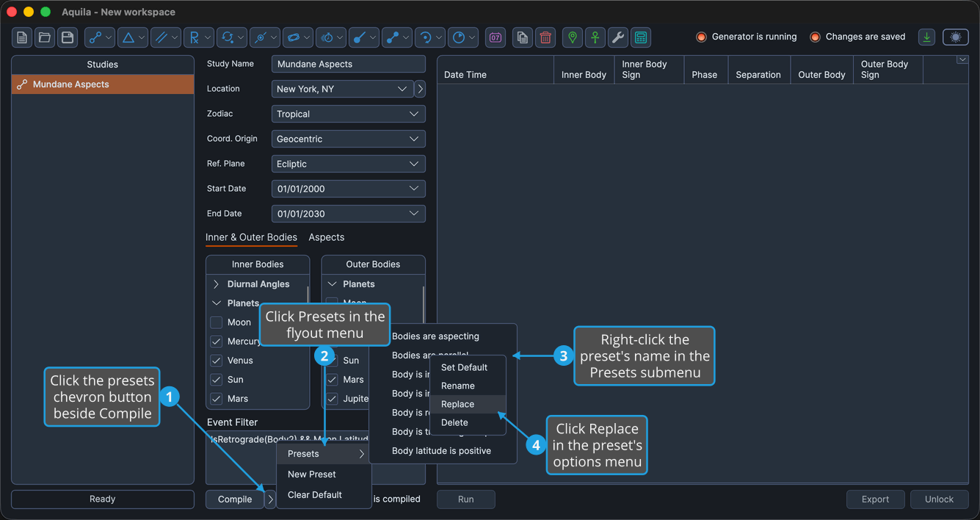Uncheck Jupiter in Outer Bodies

pos(332,399)
